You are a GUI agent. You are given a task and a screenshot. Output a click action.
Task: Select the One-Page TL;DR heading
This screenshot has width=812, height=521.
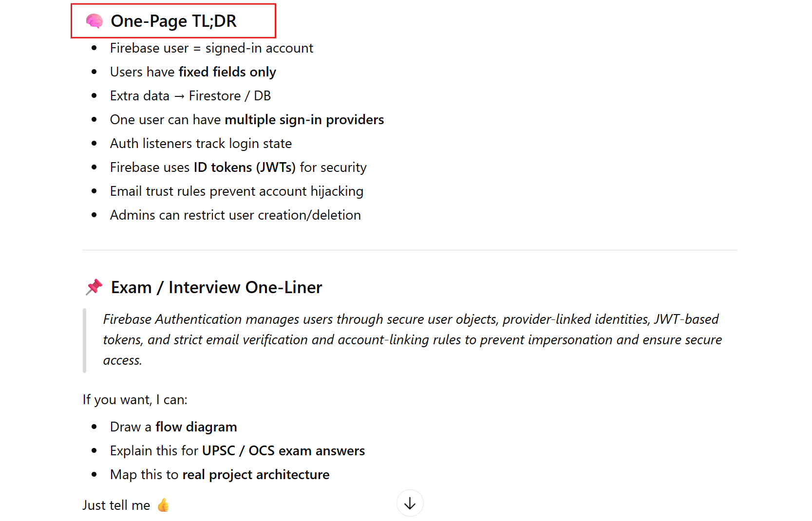click(x=173, y=21)
